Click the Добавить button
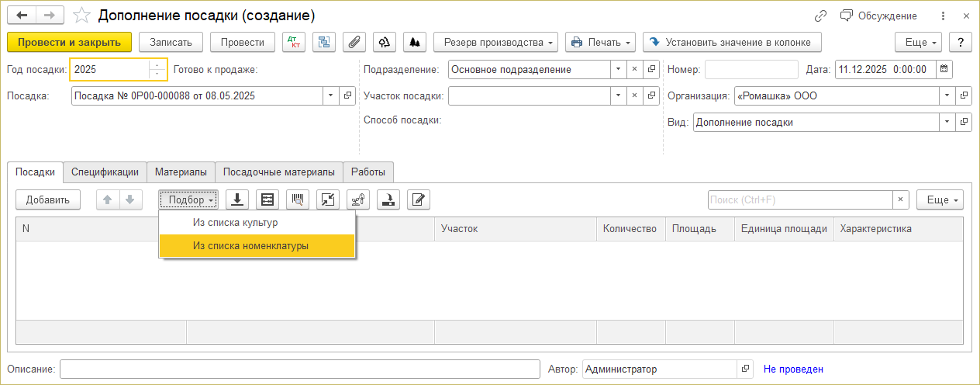The width and height of the screenshot is (980, 385). [x=48, y=199]
